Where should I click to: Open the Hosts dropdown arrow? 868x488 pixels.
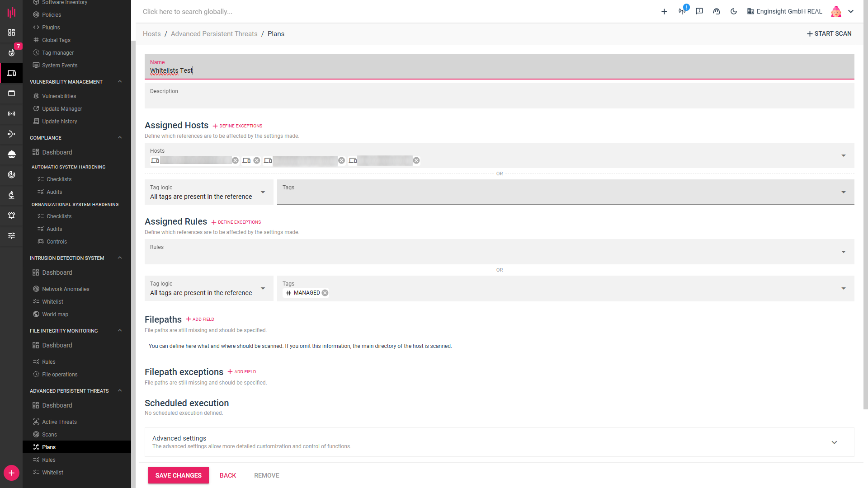tap(843, 155)
